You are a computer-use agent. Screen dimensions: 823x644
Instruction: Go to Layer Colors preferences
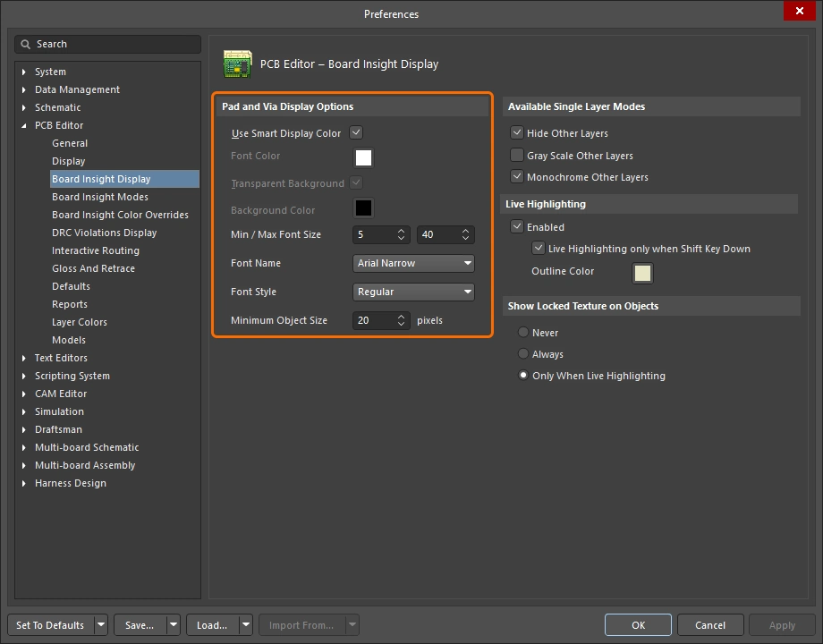point(79,322)
